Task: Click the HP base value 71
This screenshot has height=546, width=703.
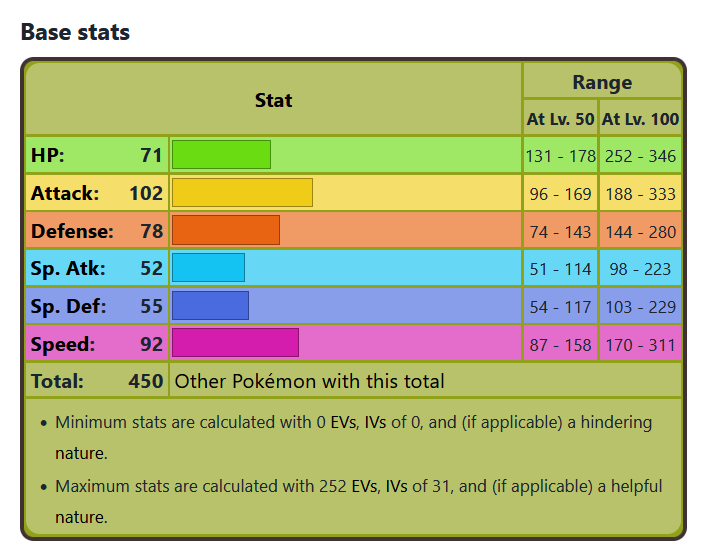Action: 151,156
